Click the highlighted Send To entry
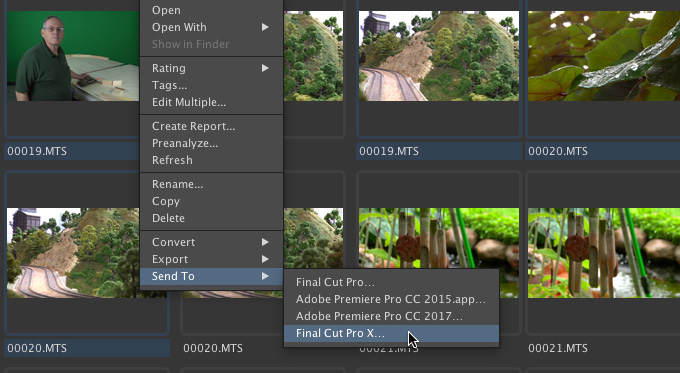This screenshot has width=680, height=373. click(x=211, y=276)
